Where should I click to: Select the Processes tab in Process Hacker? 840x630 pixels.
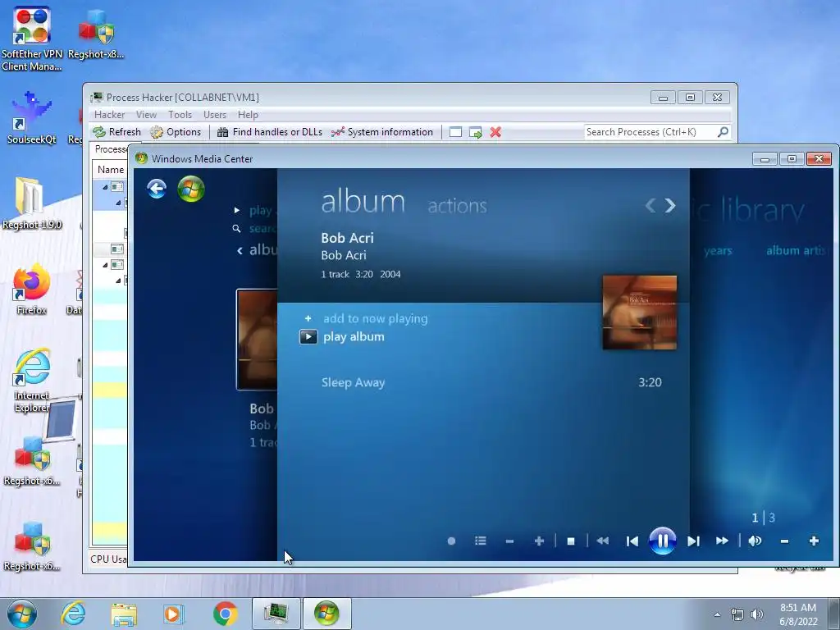(111, 149)
